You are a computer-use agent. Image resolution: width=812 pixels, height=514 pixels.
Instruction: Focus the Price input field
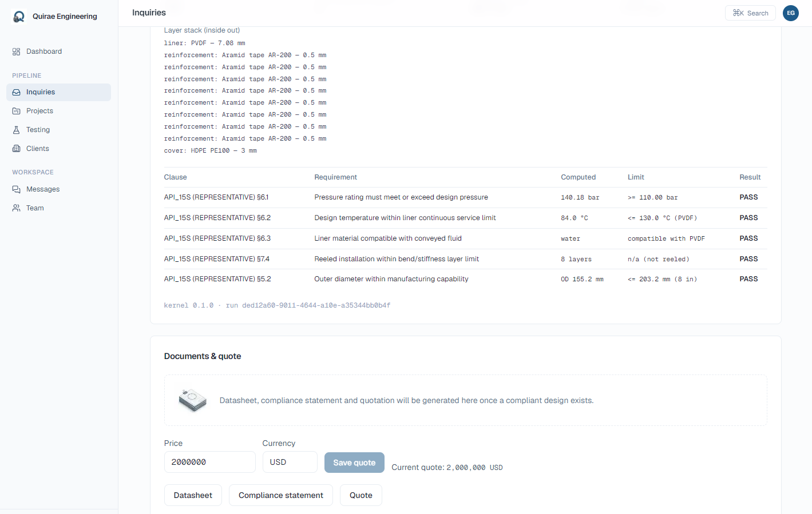click(x=209, y=462)
